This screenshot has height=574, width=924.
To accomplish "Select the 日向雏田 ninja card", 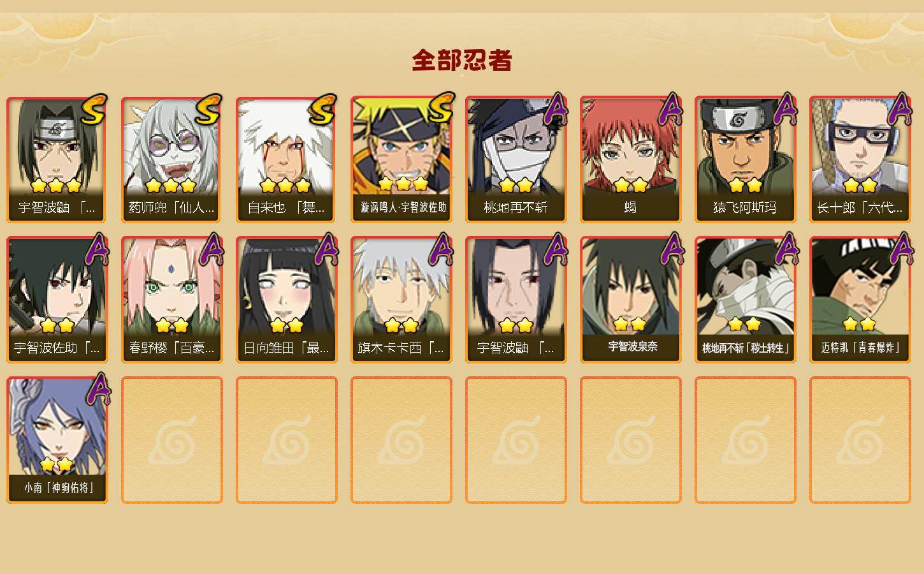I will 286,300.
